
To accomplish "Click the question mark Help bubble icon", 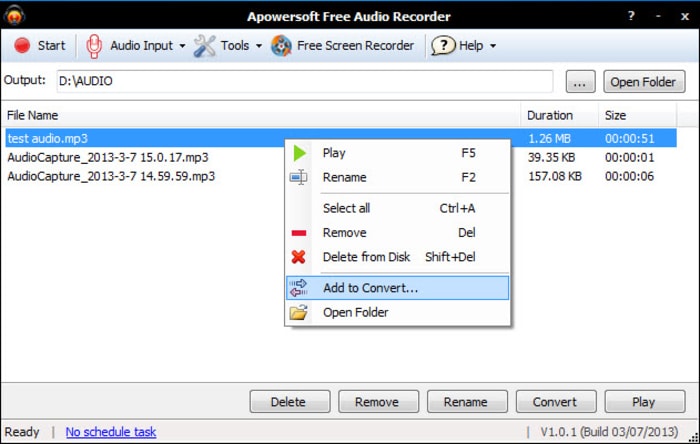I will pos(443,46).
